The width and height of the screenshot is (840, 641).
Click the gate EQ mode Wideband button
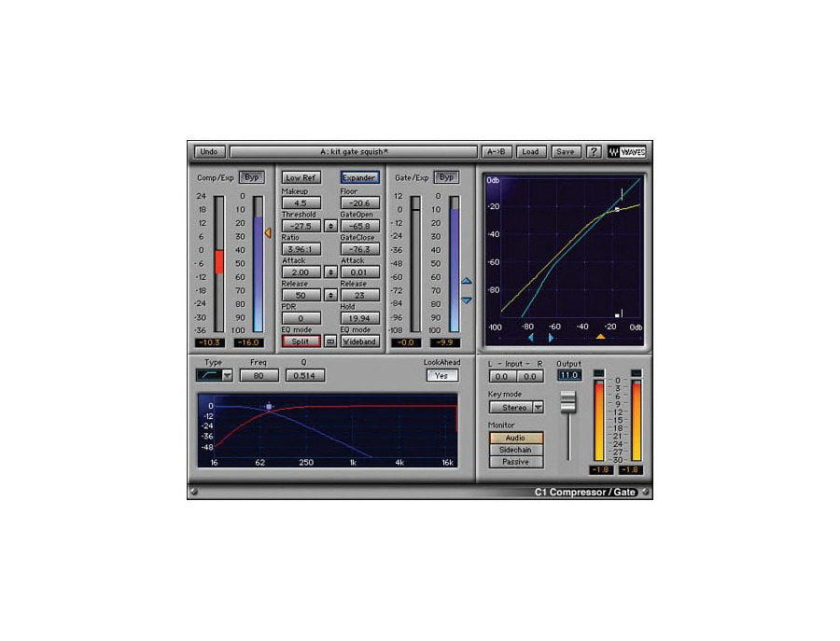[359, 341]
